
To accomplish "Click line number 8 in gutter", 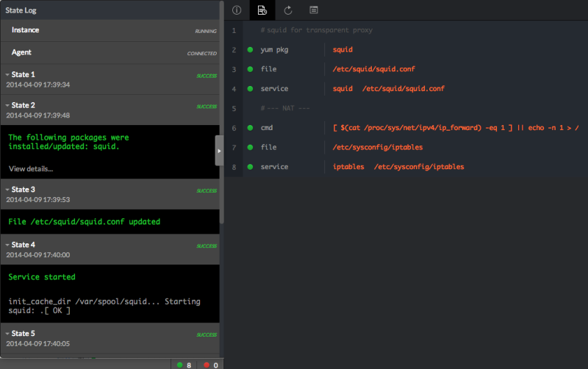I will point(234,167).
